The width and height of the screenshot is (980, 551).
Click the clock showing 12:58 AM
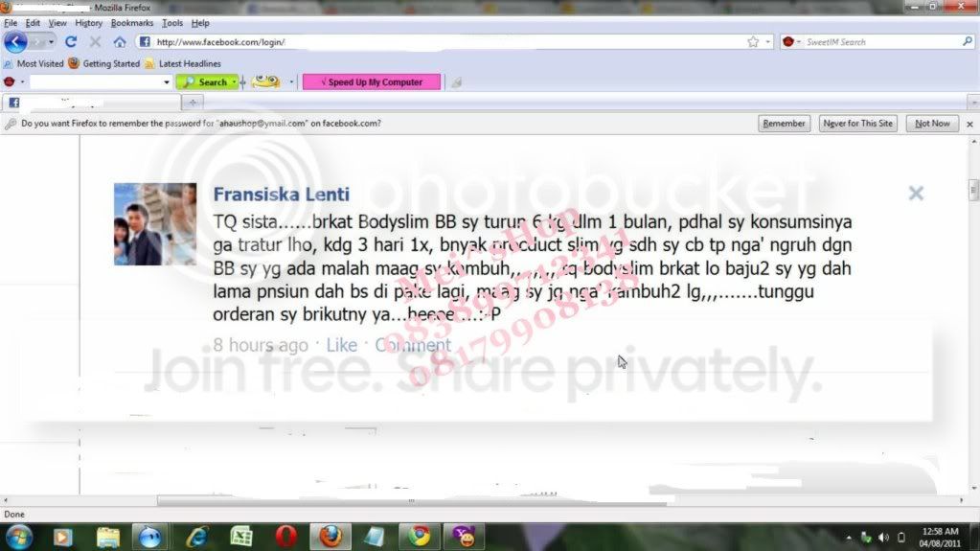[x=940, y=531]
